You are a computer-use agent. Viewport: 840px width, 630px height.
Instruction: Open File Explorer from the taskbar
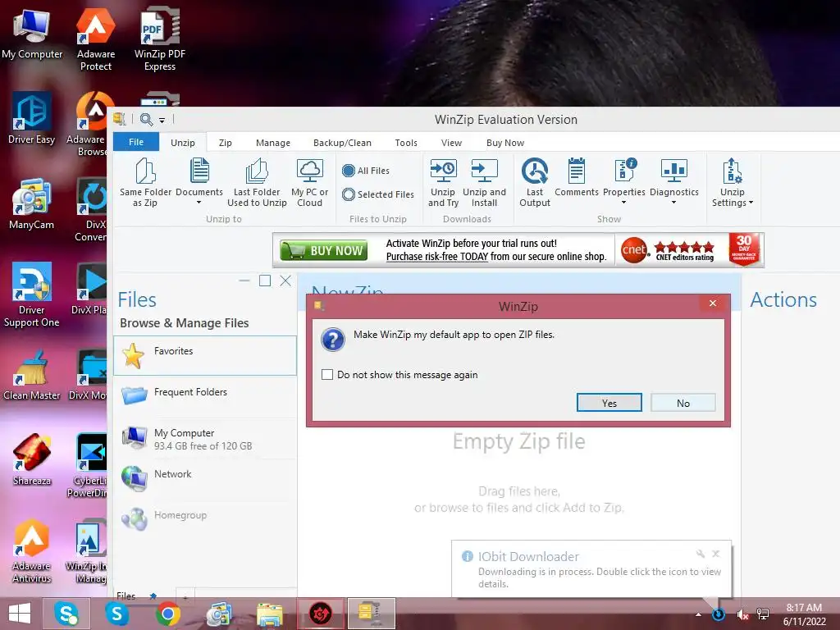click(x=269, y=614)
